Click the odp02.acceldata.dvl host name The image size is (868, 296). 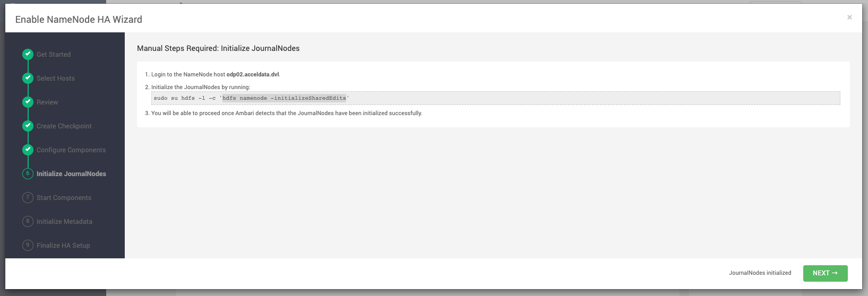coord(253,75)
